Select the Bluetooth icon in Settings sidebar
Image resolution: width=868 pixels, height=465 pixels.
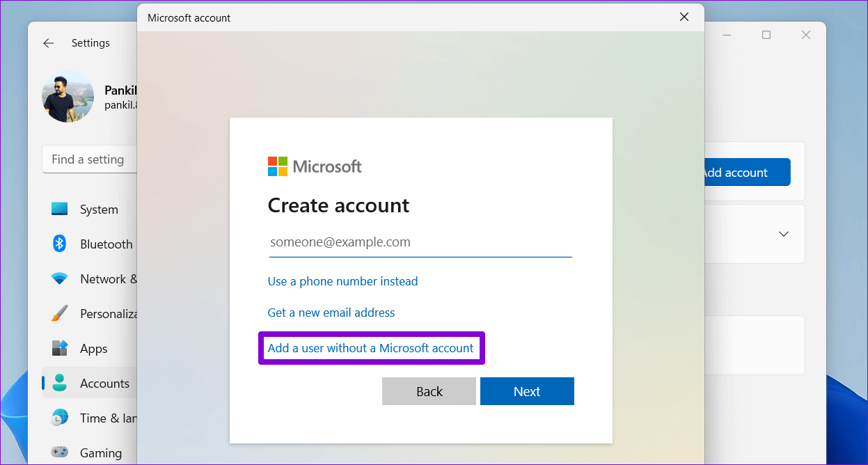click(x=59, y=244)
